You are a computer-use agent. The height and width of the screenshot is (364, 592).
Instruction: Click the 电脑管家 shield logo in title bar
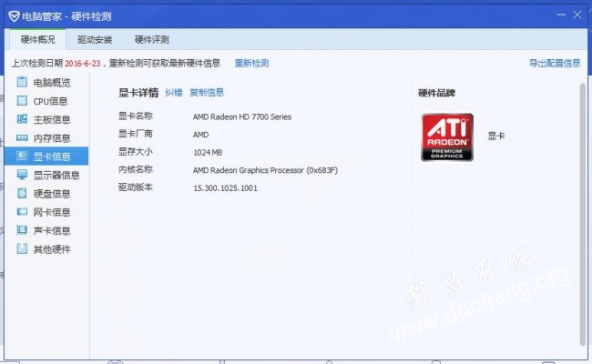click(14, 16)
